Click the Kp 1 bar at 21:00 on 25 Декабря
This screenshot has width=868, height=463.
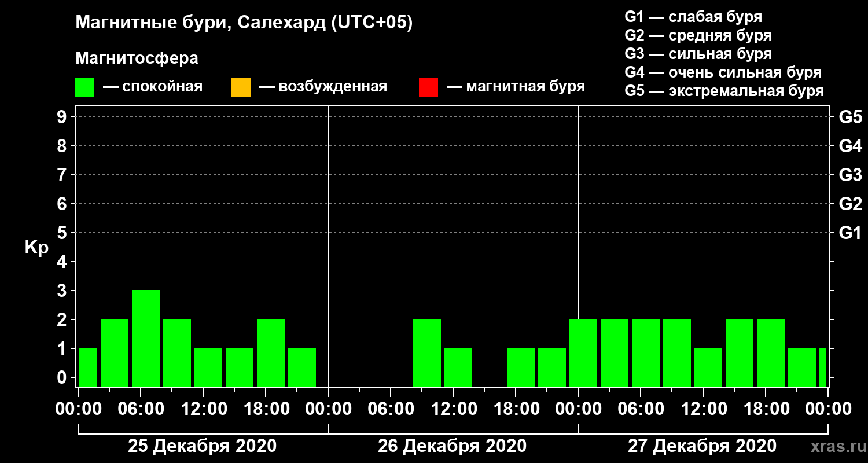click(x=302, y=367)
